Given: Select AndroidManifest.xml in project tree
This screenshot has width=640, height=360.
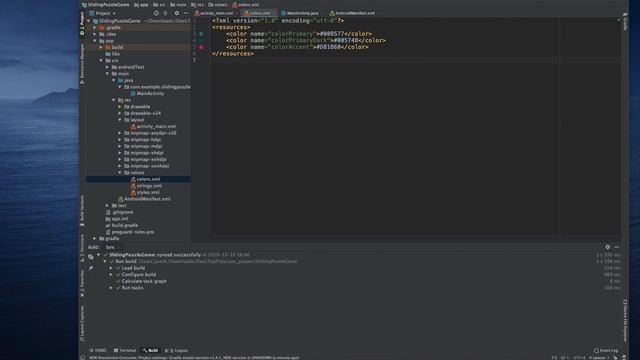Looking at the screenshot, I should [x=144, y=199].
